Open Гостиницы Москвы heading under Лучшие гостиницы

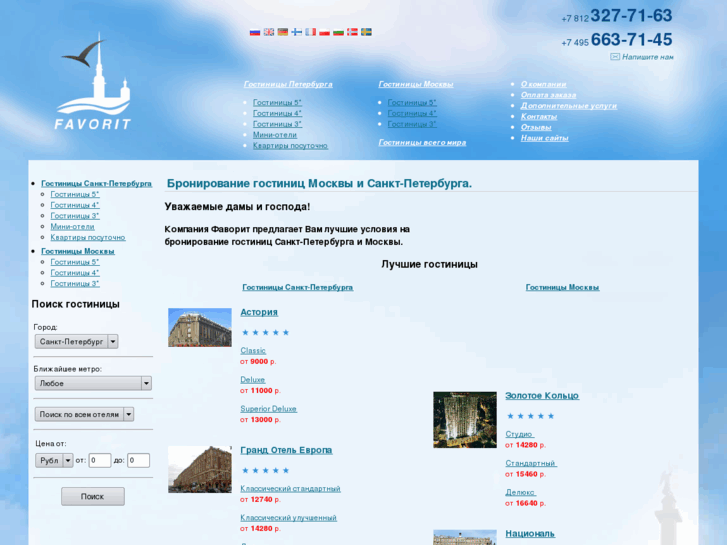click(x=562, y=287)
